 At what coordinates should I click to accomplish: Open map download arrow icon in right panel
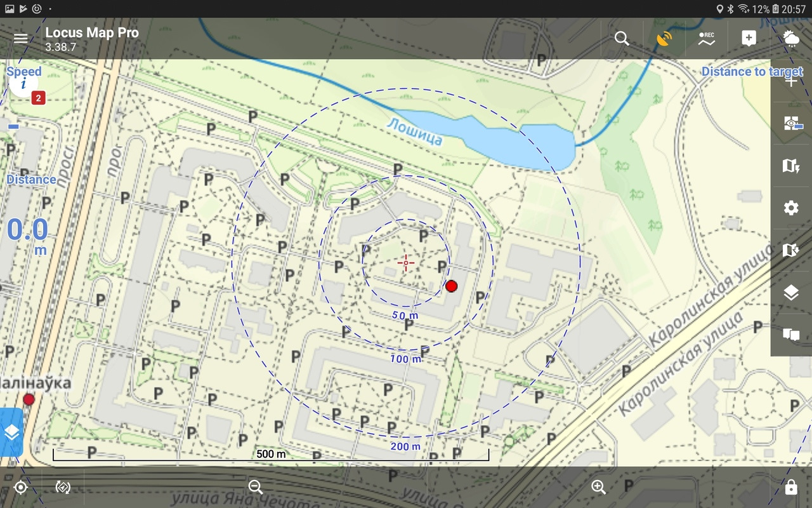[x=791, y=250]
